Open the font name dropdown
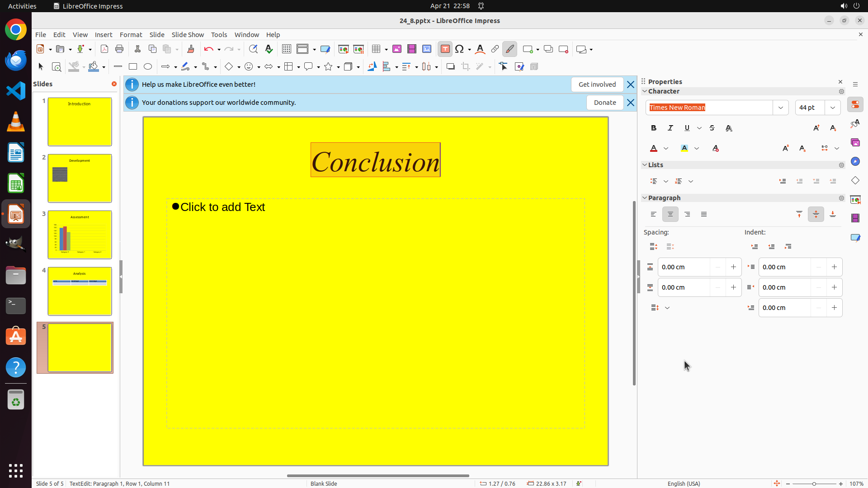Viewport: 868px width, 488px height. 781,108
